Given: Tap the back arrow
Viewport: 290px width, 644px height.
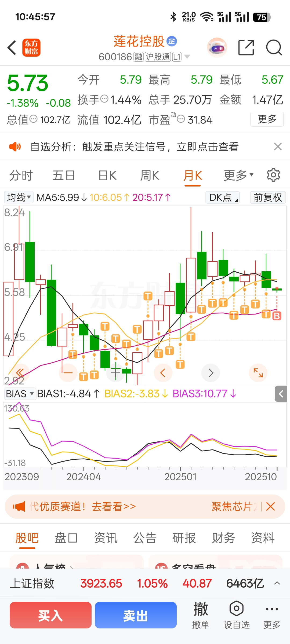Looking at the screenshot, I should [12, 48].
